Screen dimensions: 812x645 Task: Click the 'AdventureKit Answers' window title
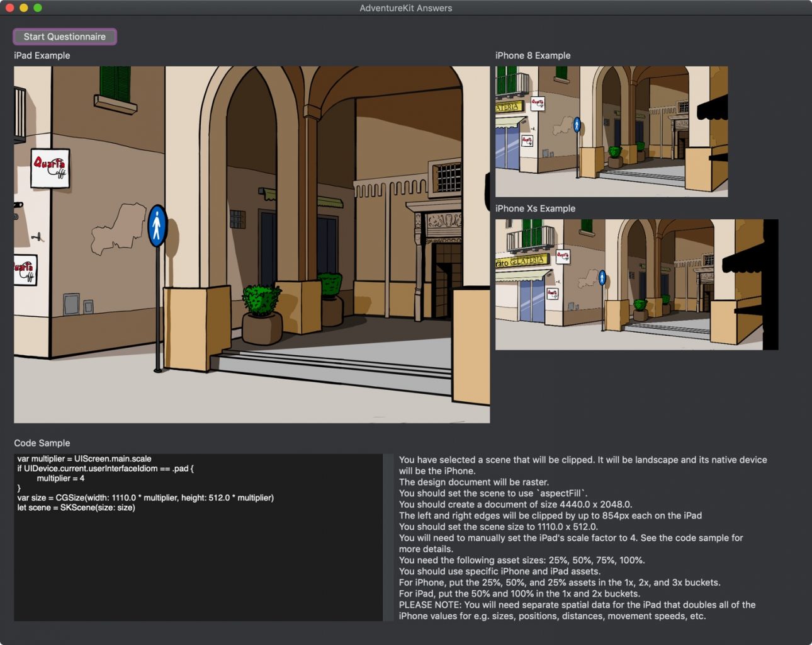tap(406, 8)
